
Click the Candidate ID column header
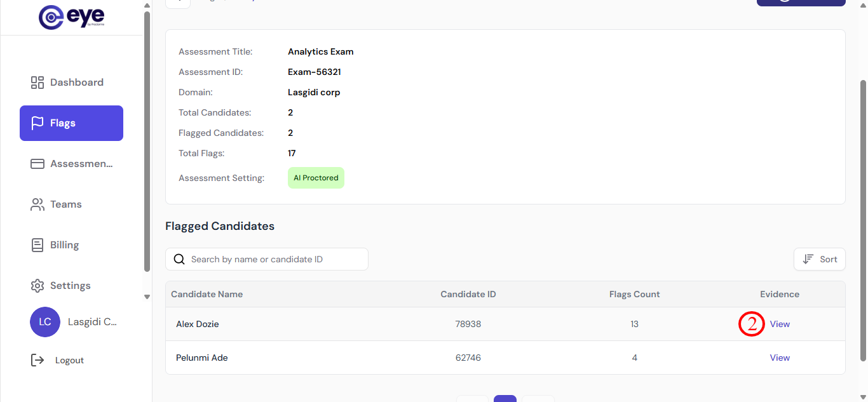point(468,294)
